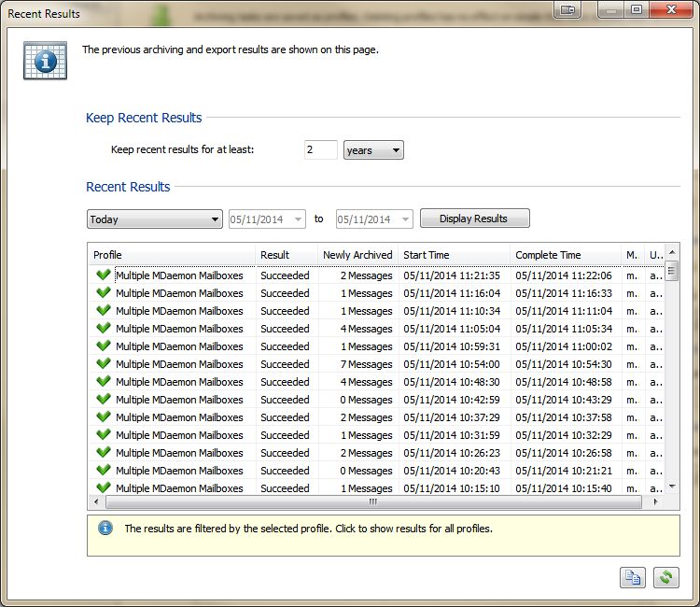The image size is (700, 607).
Task: Click complete time 05/11/2014 11:00:02
Action: [x=564, y=346]
